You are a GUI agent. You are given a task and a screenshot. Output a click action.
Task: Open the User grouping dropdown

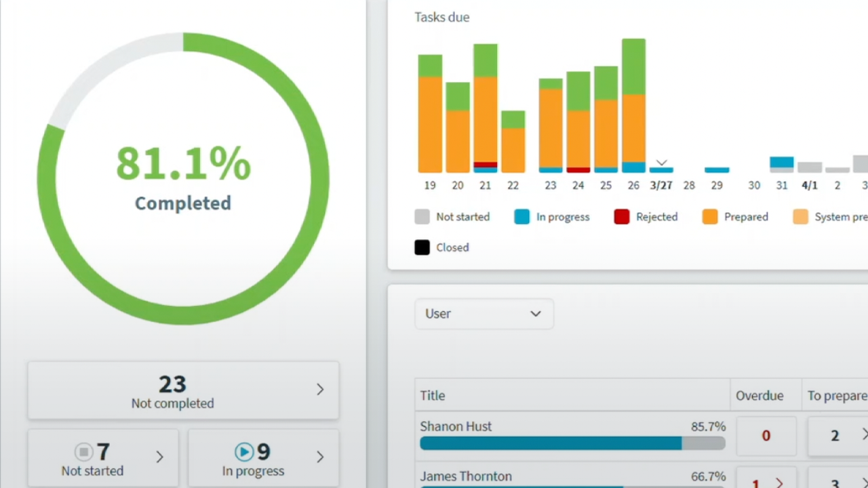coord(484,314)
